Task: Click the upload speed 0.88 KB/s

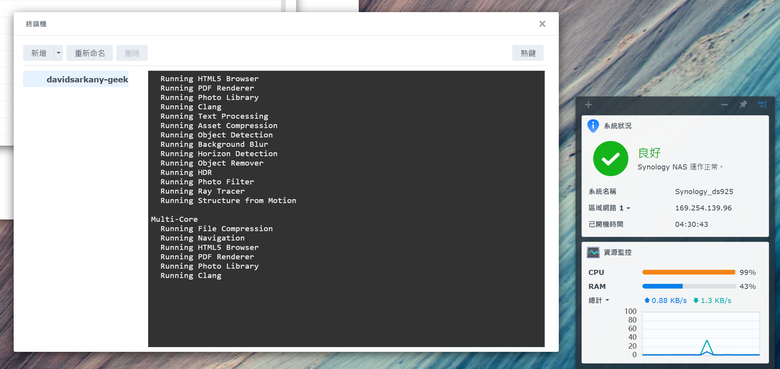Action: (x=666, y=300)
